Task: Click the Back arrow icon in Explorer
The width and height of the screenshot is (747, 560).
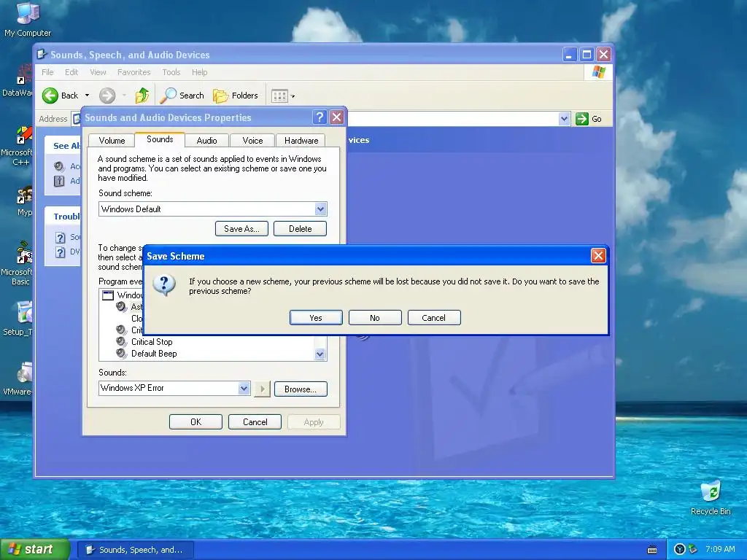Action: point(50,96)
